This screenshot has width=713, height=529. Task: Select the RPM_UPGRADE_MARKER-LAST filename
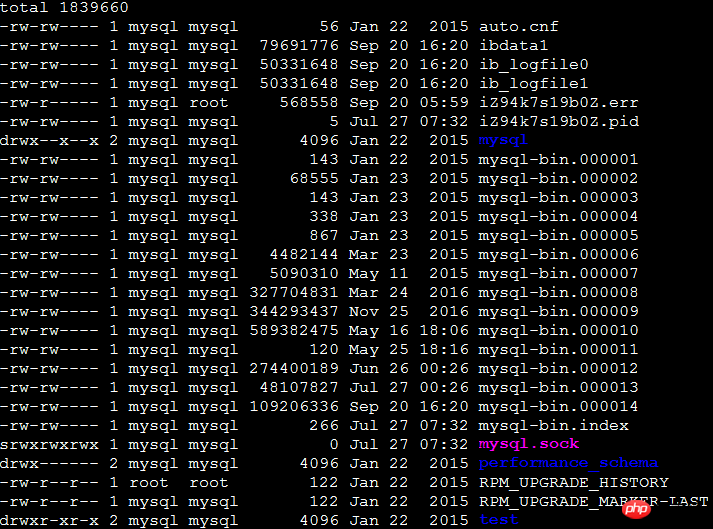593,502
